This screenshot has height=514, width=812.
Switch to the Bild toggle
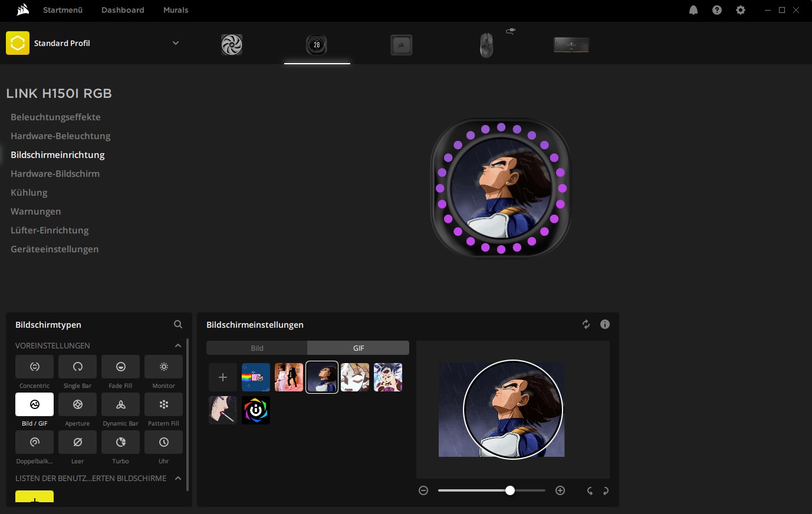tap(257, 348)
